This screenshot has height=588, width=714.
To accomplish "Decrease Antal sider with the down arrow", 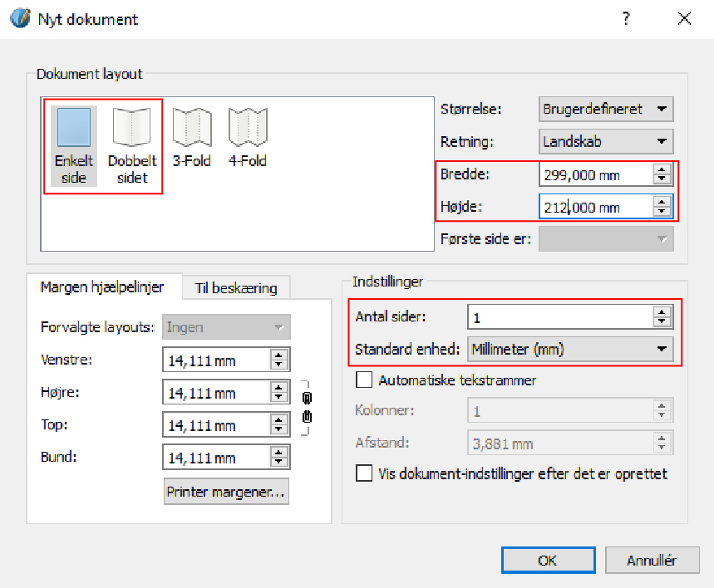I will [x=662, y=321].
